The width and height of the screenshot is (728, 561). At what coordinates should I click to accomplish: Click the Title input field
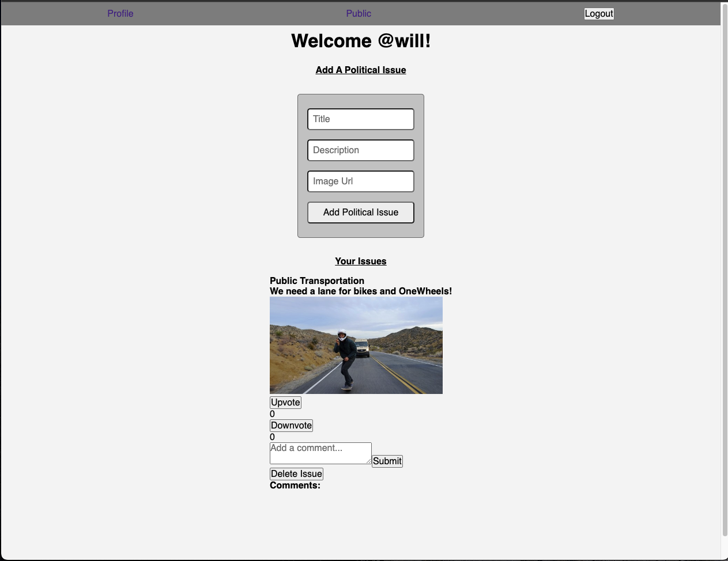pyautogui.click(x=360, y=119)
